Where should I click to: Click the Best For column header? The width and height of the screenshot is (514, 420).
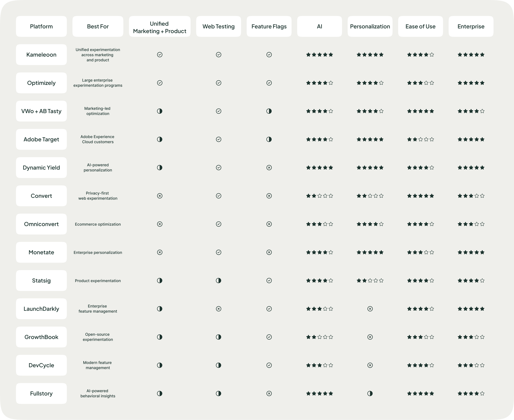(x=98, y=26)
